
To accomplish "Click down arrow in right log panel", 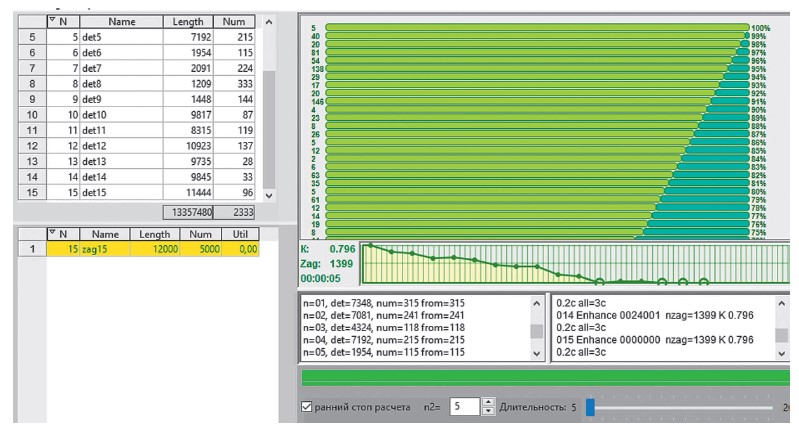I will click(x=783, y=353).
